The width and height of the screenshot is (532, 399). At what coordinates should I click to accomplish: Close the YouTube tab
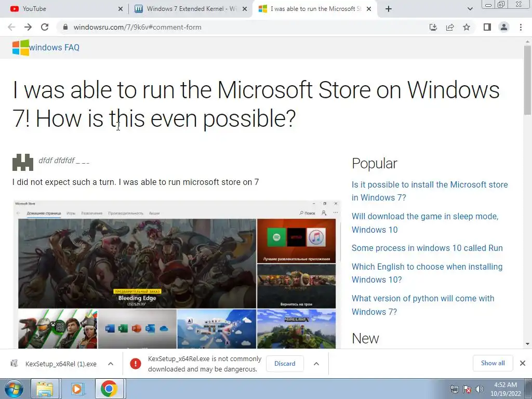click(x=121, y=9)
